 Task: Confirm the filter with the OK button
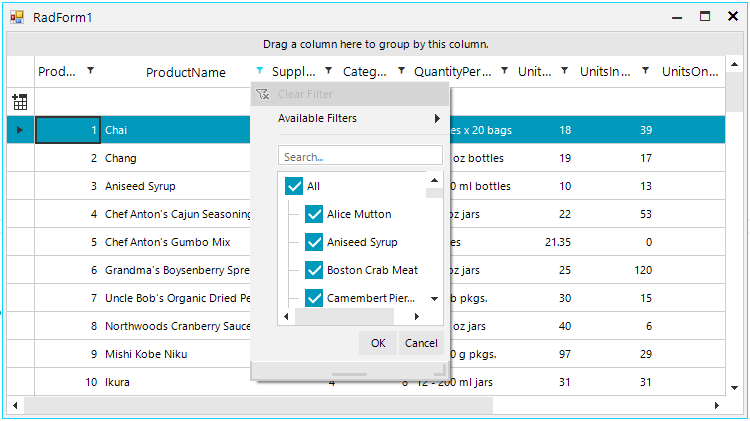click(x=378, y=343)
